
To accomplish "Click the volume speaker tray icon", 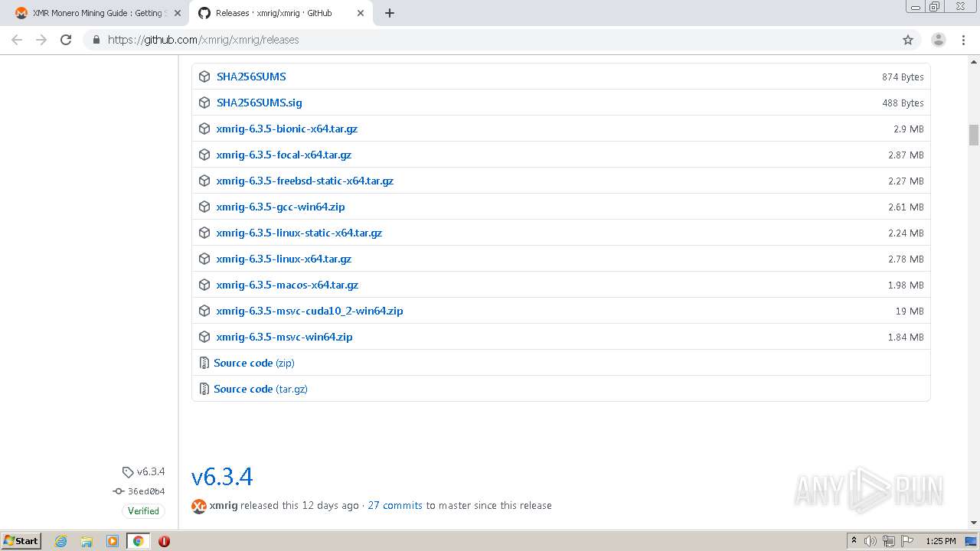I will (x=871, y=541).
